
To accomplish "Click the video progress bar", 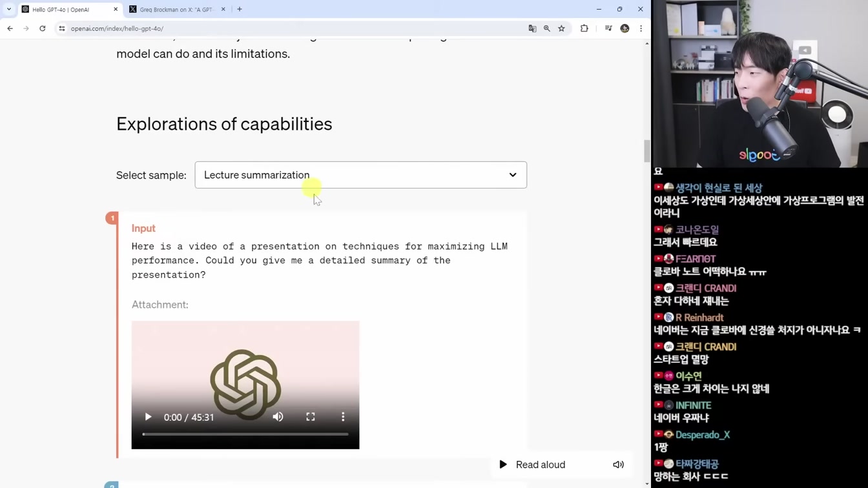I will tap(245, 434).
